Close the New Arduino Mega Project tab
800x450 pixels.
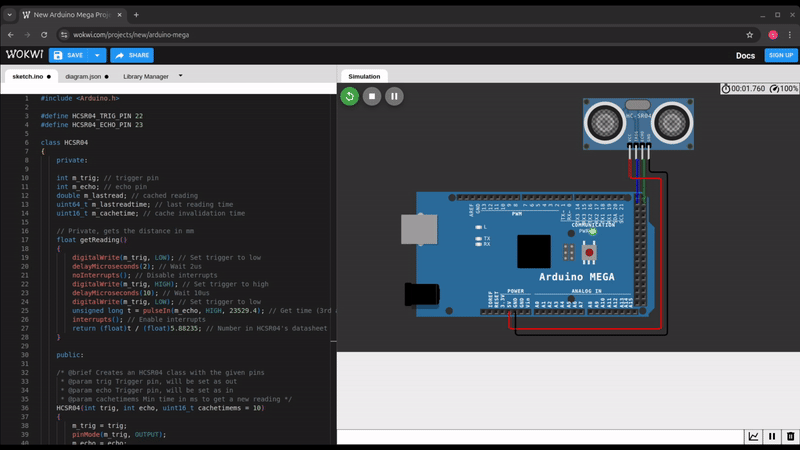pyautogui.click(x=119, y=15)
